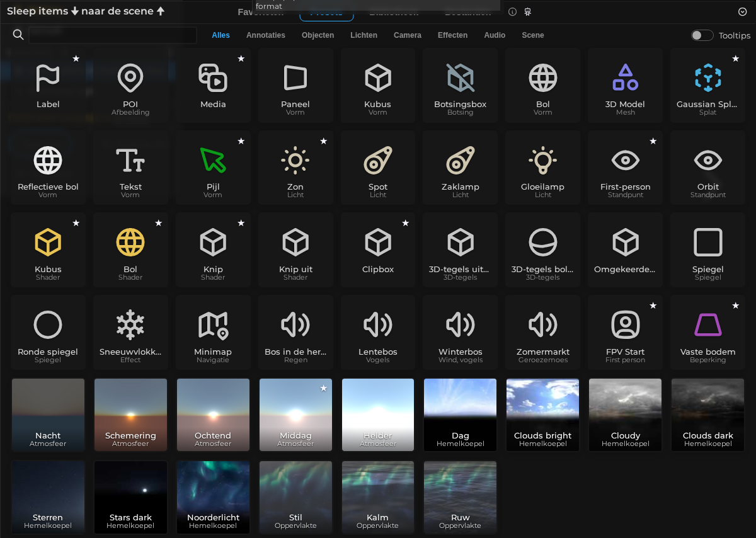Toggle the star on Clipbox card
This screenshot has width=756, height=538.
click(x=406, y=223)
